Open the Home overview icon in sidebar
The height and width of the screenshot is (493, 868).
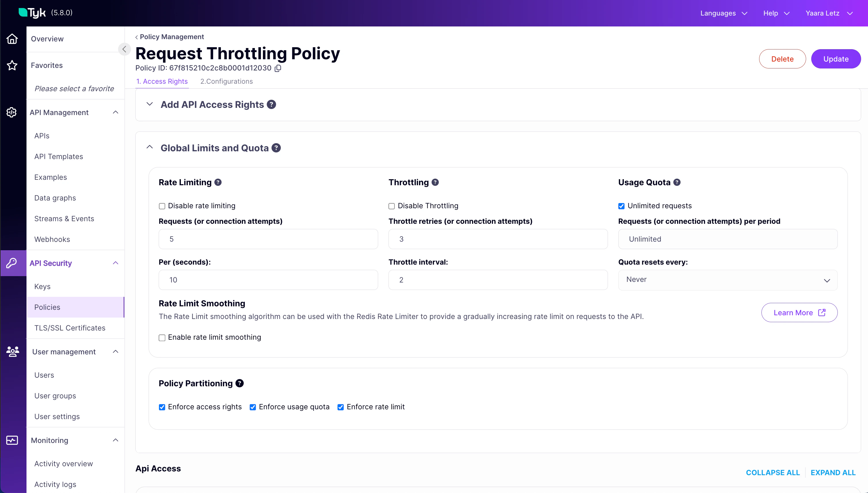[x=12, y=39]
